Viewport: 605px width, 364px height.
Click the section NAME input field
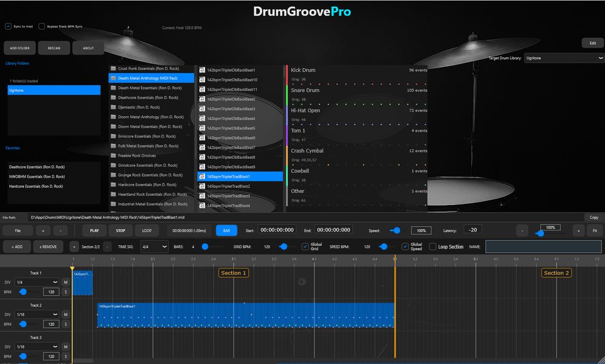543,247
